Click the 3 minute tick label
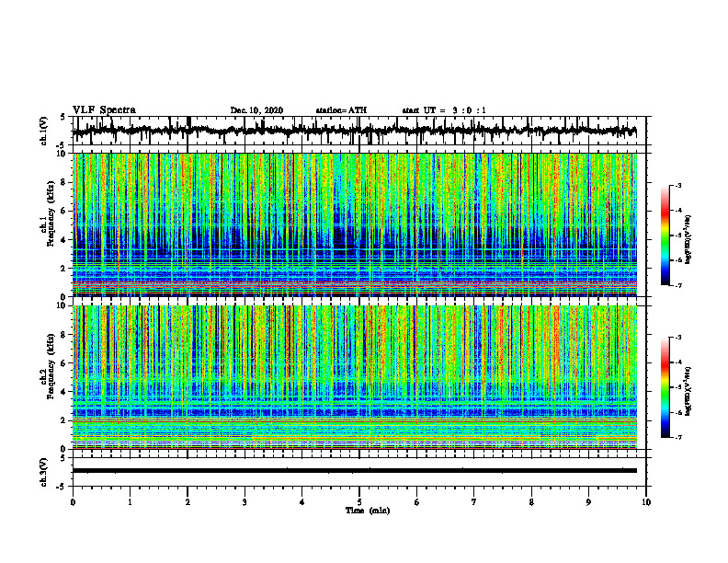This screenshot has height=563, width=728. point(245,502)
